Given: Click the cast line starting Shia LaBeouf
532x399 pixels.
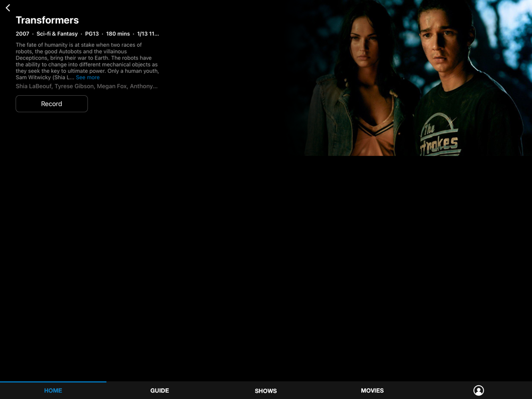Looking at the screenshot, I should [x=87, y=86].
